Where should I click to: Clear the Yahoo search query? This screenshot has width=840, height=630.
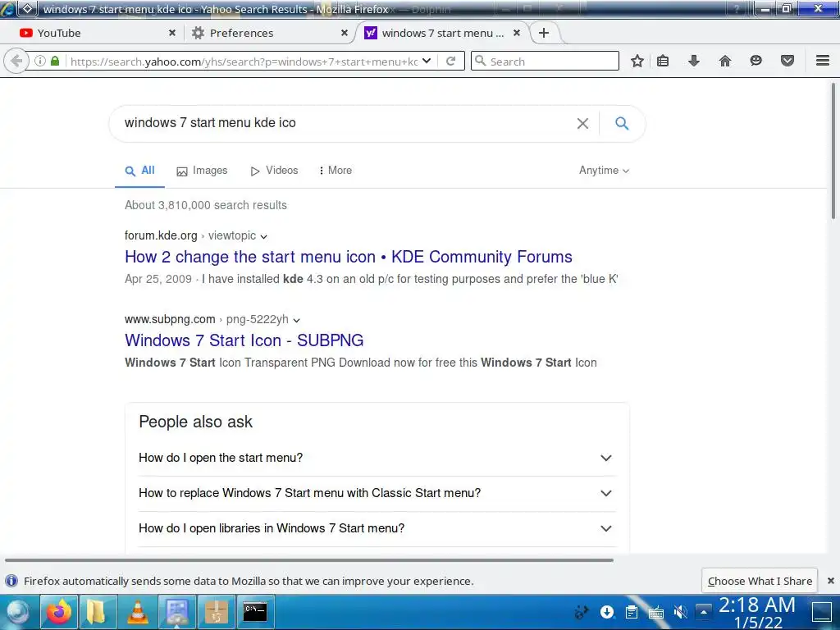tap(583, 124)
